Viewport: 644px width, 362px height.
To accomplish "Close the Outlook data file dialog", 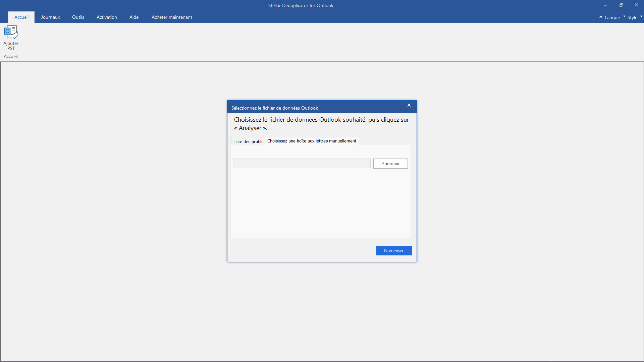I will (409, 105).
